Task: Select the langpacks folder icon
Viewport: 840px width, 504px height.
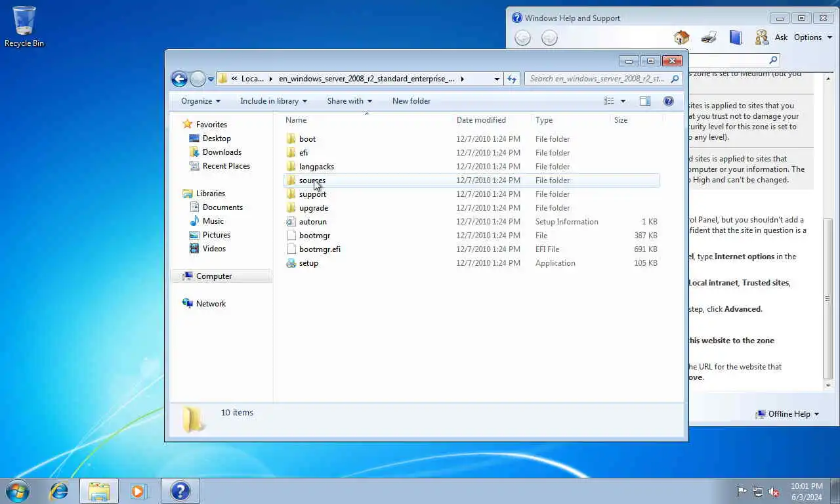Action: 291,167
